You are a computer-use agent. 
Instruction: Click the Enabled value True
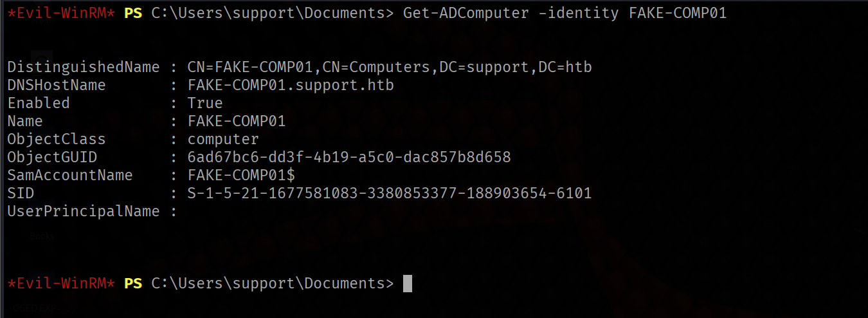pyautogui.click(x=205, y=103)
